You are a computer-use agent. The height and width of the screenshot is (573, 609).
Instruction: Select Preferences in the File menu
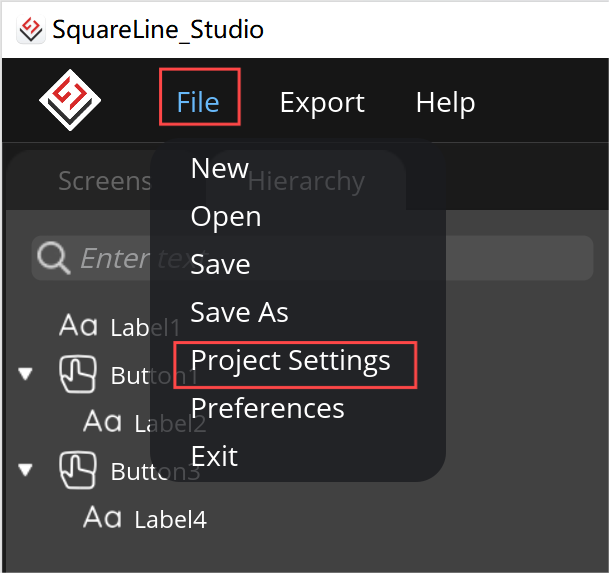tap(268, 409)
